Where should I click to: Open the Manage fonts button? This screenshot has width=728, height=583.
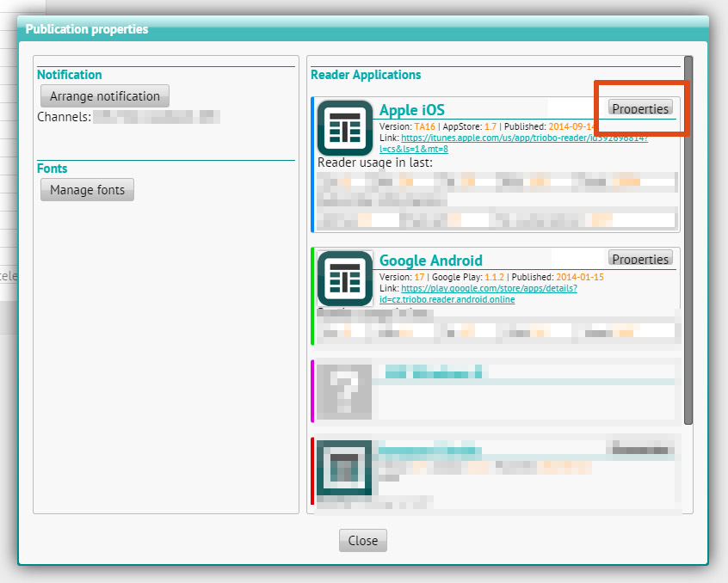pos(87,190)
